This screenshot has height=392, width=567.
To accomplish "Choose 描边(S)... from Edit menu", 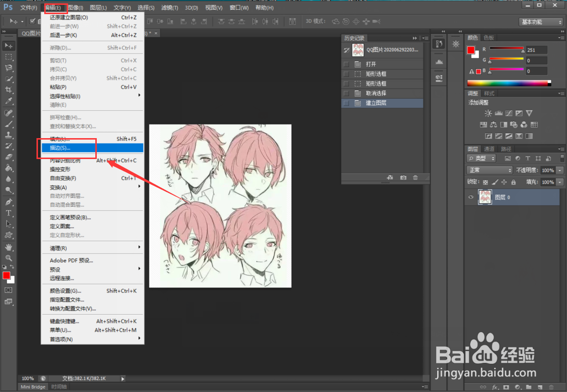I will (x=92, y=148).
